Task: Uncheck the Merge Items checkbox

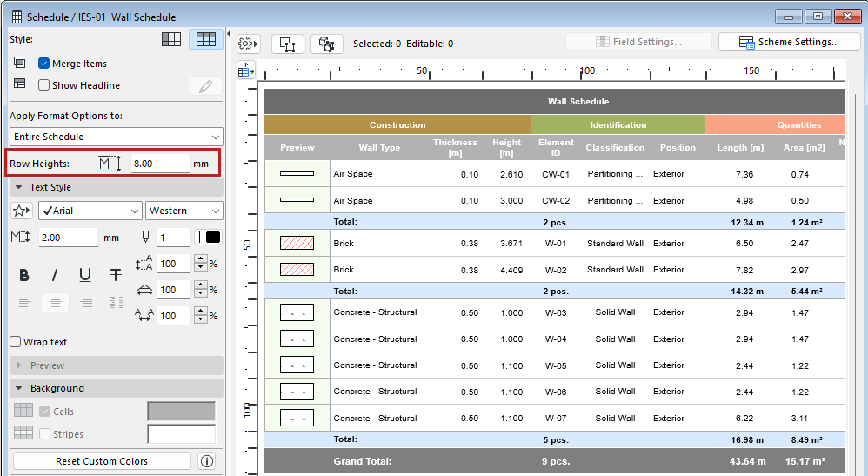Action: [x=44, y=64]
